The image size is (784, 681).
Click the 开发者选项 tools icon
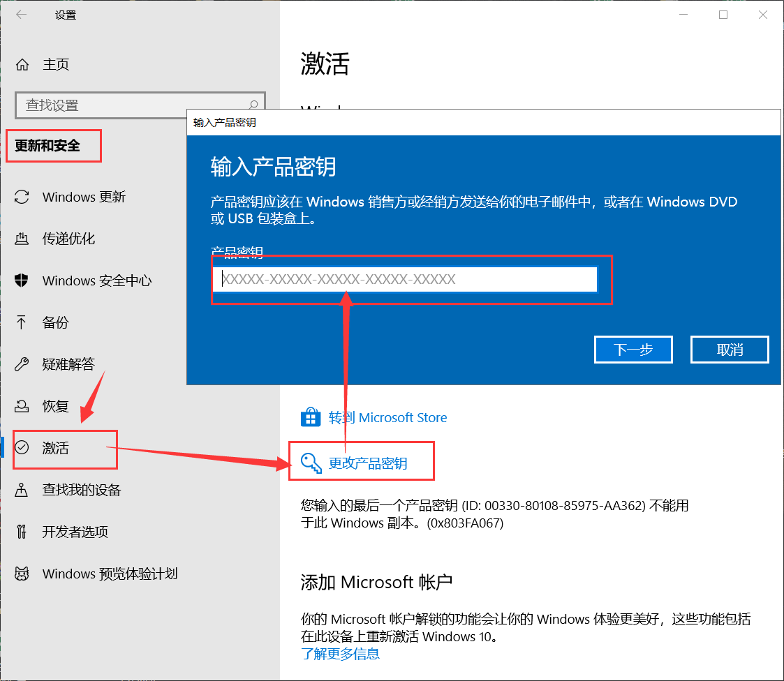21,532
